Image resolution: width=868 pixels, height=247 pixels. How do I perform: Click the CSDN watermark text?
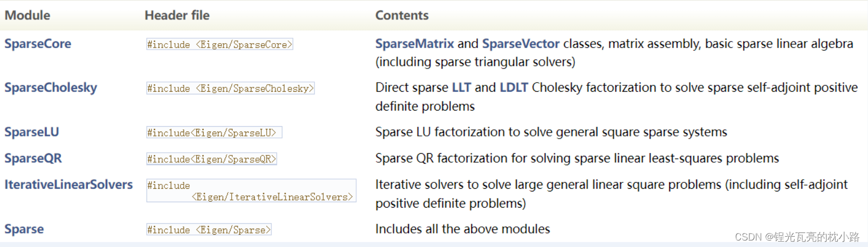pyautogui.click(x=797, y=237)
